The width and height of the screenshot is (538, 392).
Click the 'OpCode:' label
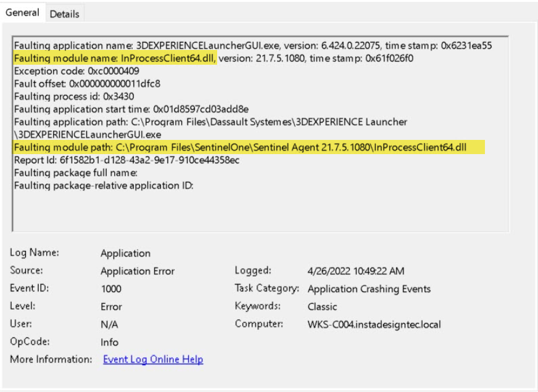30,341
